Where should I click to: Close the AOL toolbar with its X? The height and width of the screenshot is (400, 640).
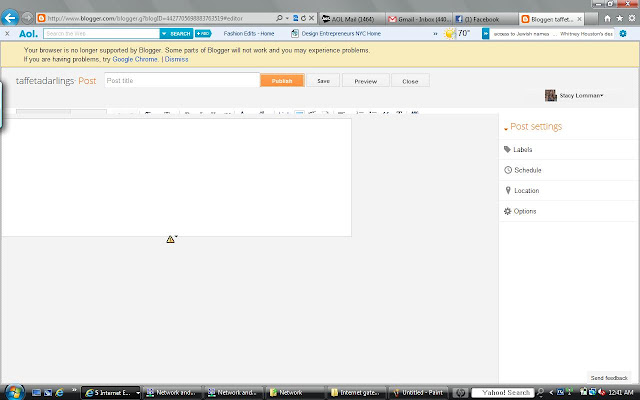coord(7,33)
